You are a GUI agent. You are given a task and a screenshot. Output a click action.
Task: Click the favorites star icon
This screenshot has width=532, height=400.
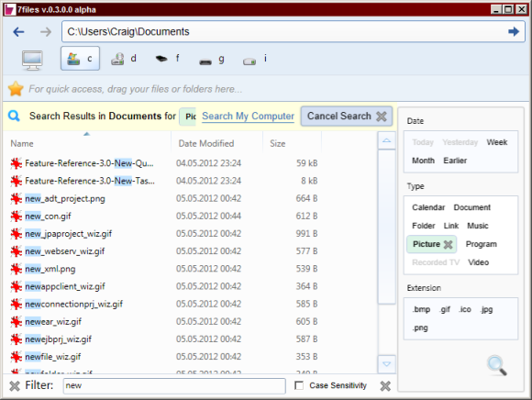(16, 89)
